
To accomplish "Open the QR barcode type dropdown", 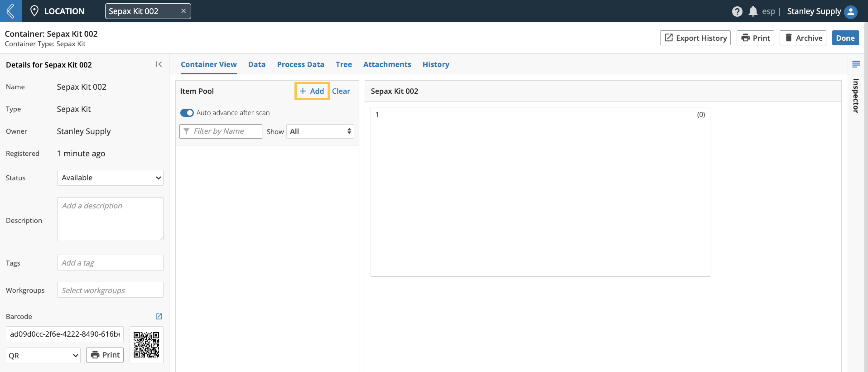I will (x=43, y=355).
